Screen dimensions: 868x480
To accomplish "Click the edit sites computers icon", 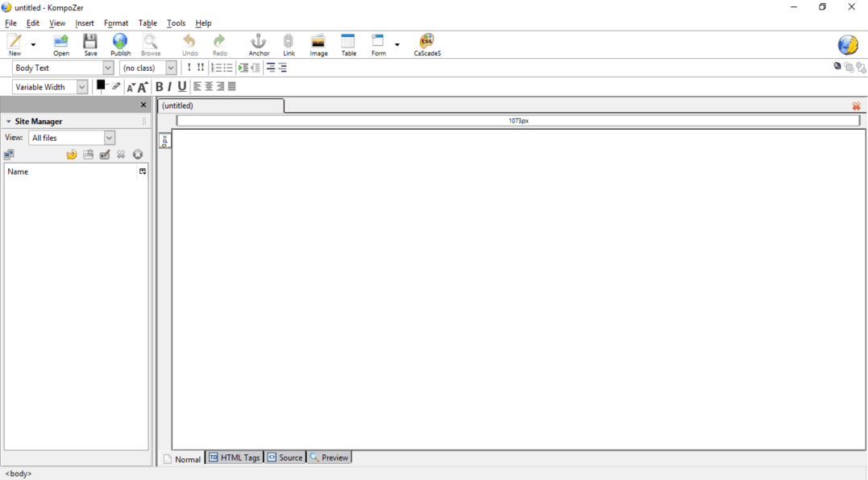I will (x=9, y=155).
